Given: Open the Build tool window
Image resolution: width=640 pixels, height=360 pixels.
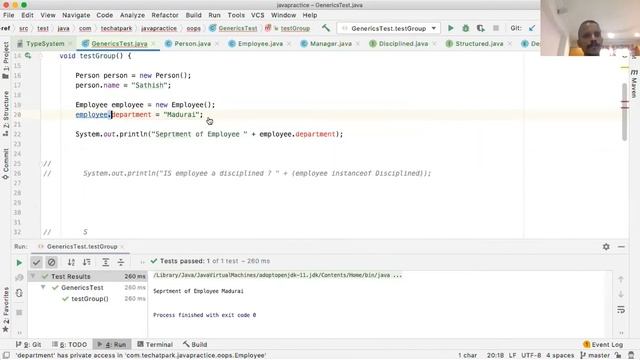Looking at the screenshot, I should click(195, 344).
